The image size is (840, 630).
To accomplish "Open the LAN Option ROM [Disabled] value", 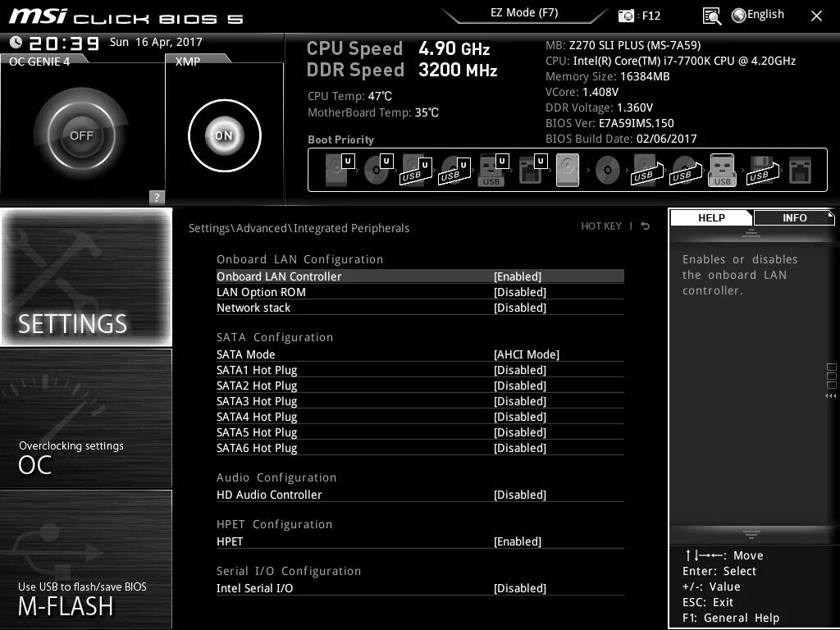I will coord(519,292).
